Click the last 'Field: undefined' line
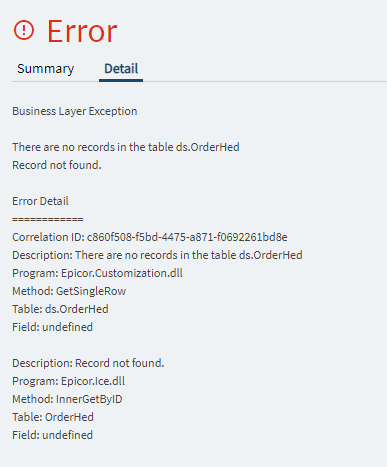The image size is (387, 467). tap(52, 435)
